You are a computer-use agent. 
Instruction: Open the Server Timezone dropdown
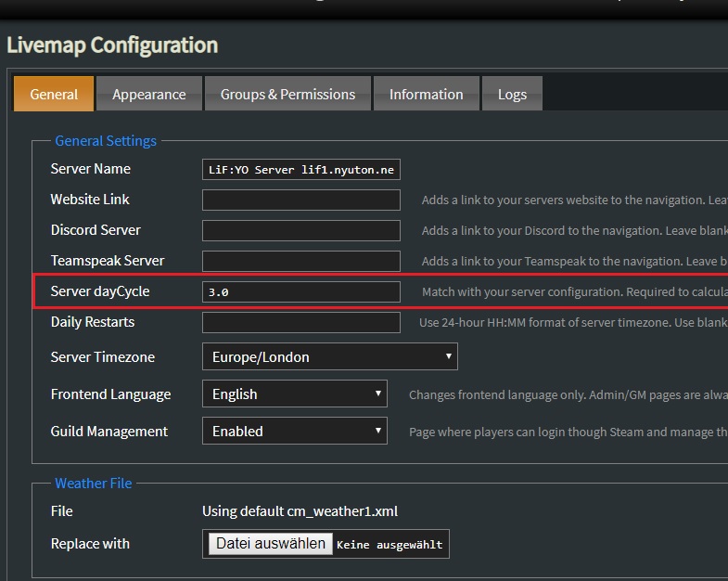[x=329, y=357]
